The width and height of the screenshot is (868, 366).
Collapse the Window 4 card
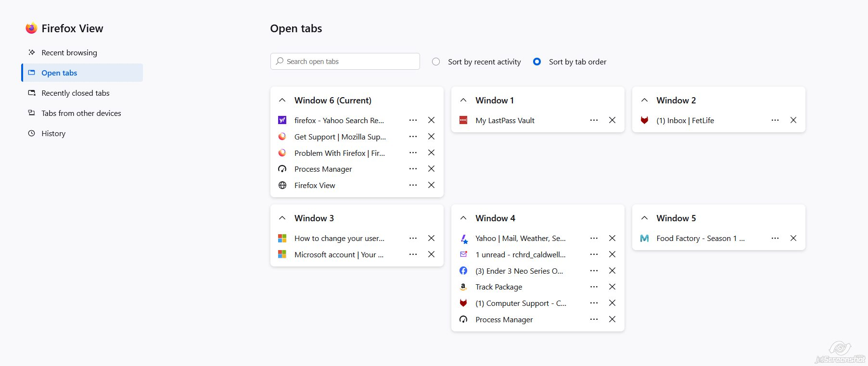tap(463, 218)
